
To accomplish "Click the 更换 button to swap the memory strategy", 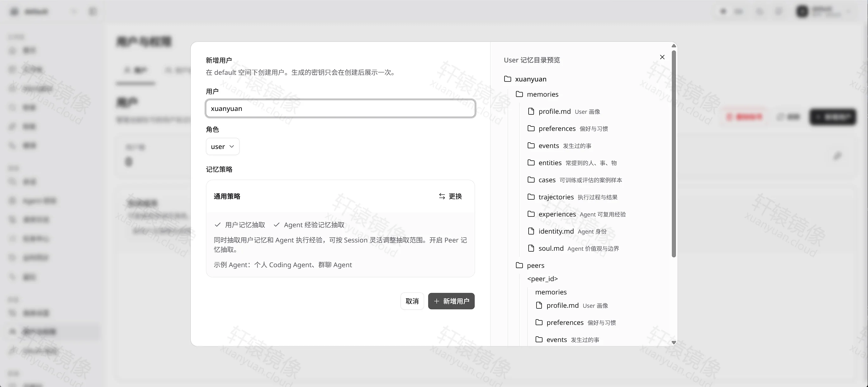I will coord(450,196).
